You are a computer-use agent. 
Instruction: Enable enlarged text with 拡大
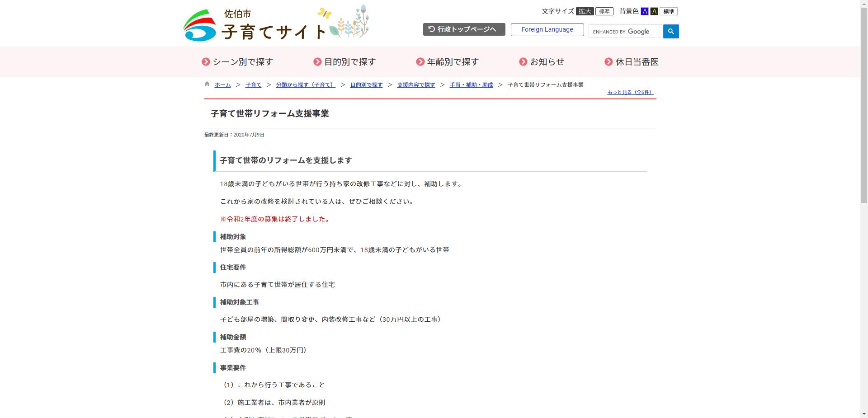pos(584,11)
